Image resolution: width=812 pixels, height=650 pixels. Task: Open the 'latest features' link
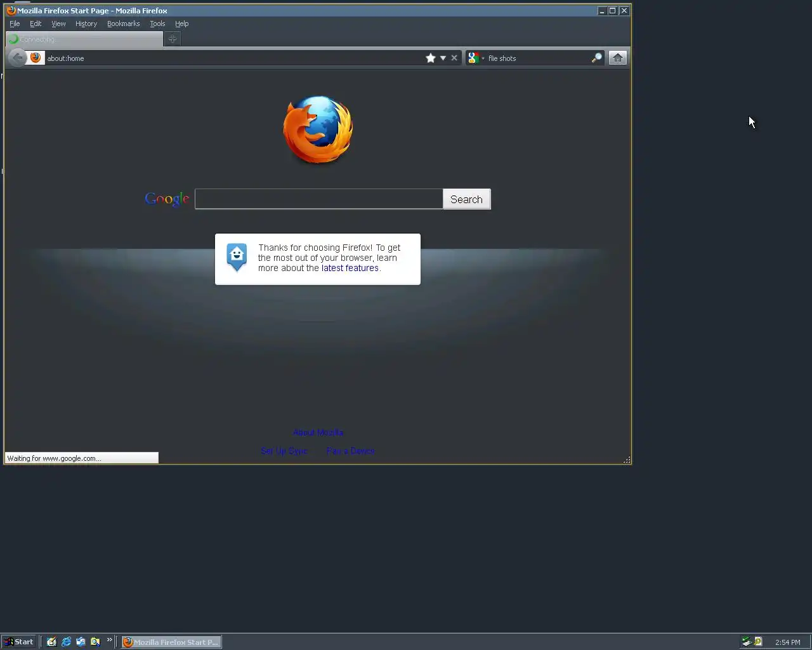pos(350,268)
